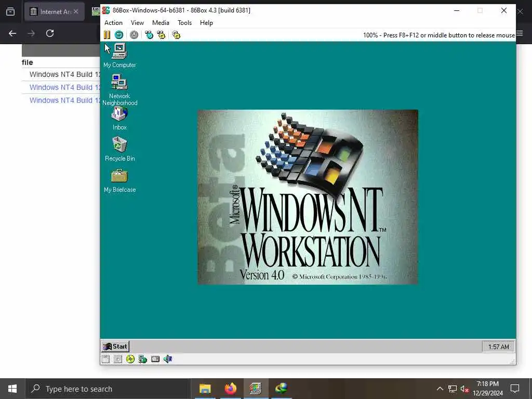Select the My Computer desktop icon
This screenshot has width=532, height=399.
pyautogui.click(x=119, y=56)
